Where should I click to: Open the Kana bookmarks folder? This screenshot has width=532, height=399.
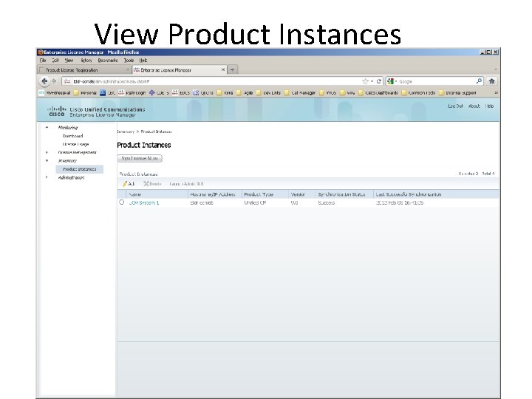point(225,92)
